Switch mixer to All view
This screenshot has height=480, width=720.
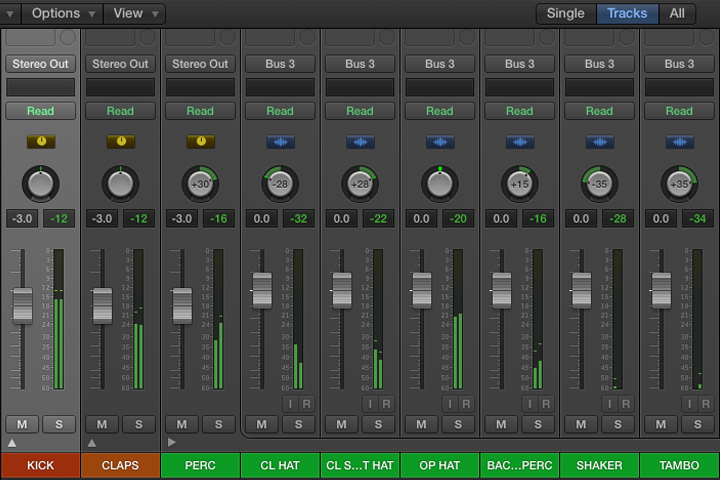coord(677,13)
